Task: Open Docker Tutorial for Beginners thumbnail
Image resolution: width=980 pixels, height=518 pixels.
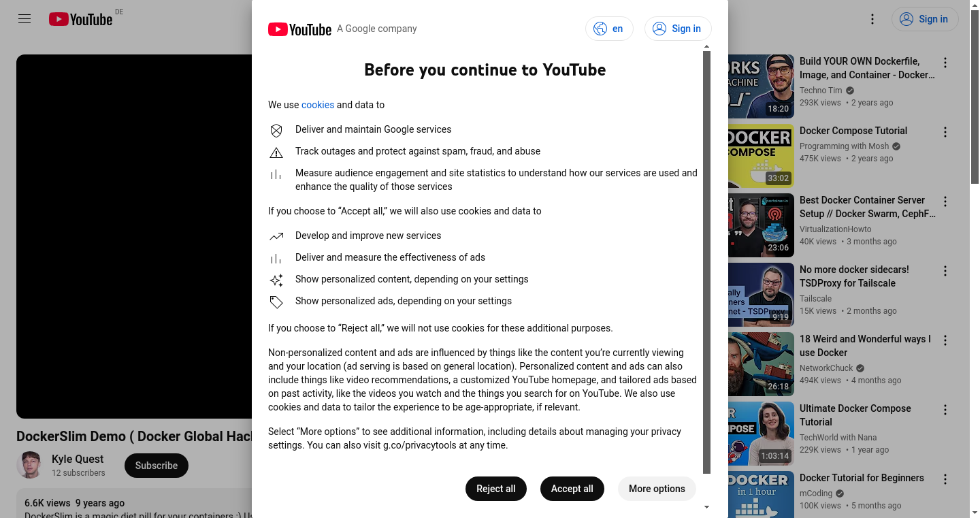Action: click(x=761, y=494)
